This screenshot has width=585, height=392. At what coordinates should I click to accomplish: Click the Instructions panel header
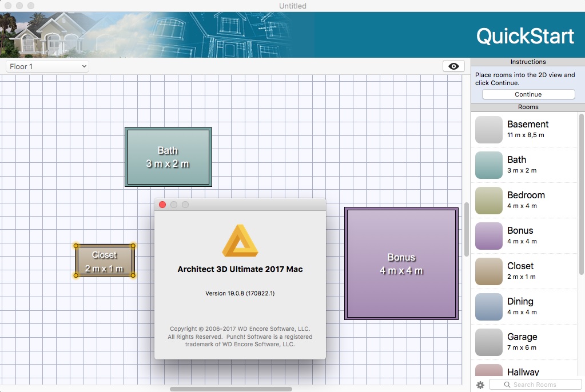[x=528, y=62]
